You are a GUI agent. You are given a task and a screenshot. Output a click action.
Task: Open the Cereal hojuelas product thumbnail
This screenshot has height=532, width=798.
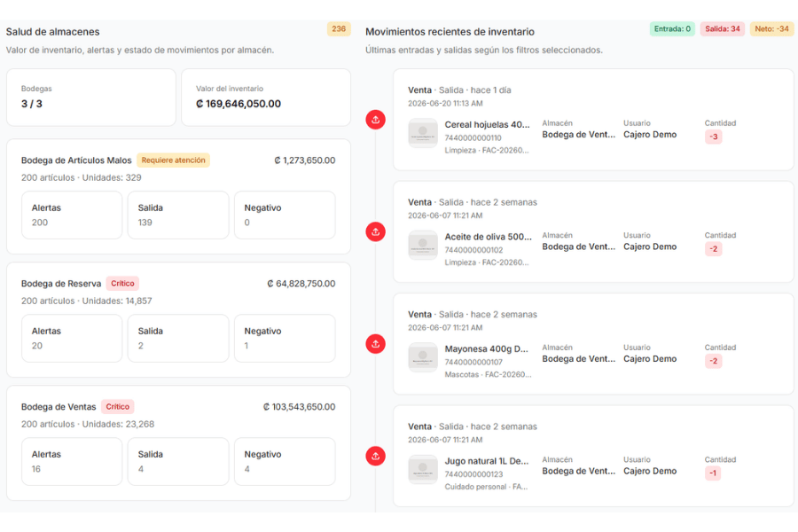click(x=423, y=133)
